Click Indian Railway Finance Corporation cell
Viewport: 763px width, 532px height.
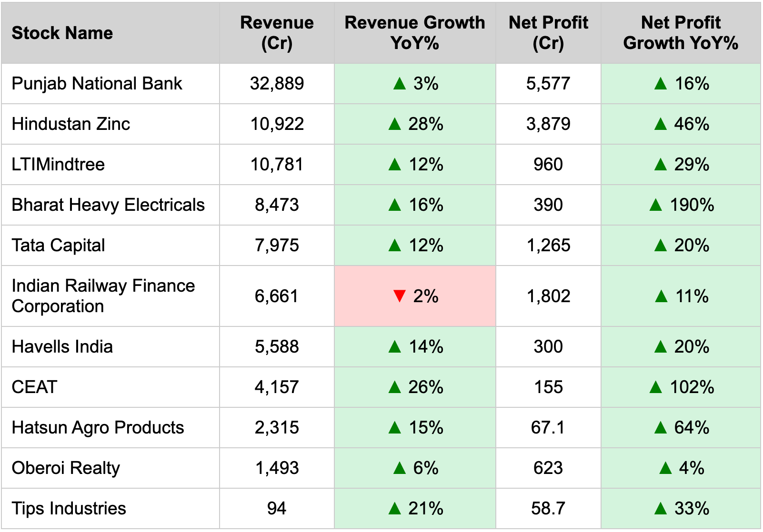pos(110,296)
